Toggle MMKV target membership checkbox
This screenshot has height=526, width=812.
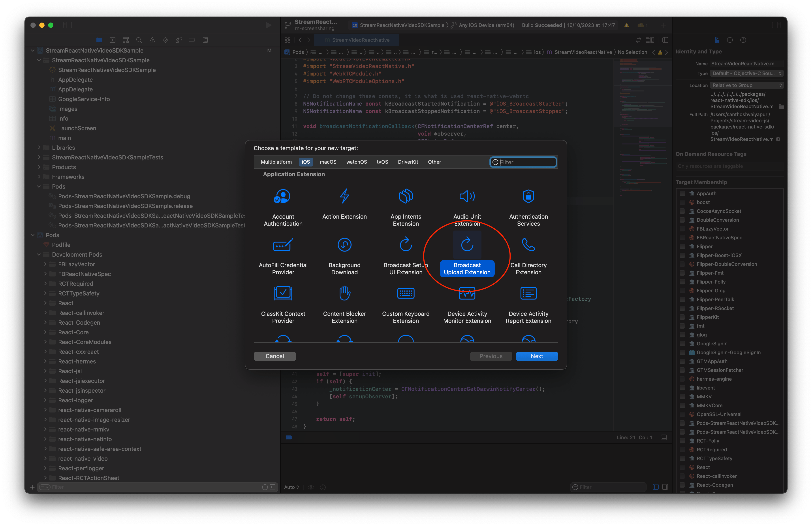coord(682,397)
